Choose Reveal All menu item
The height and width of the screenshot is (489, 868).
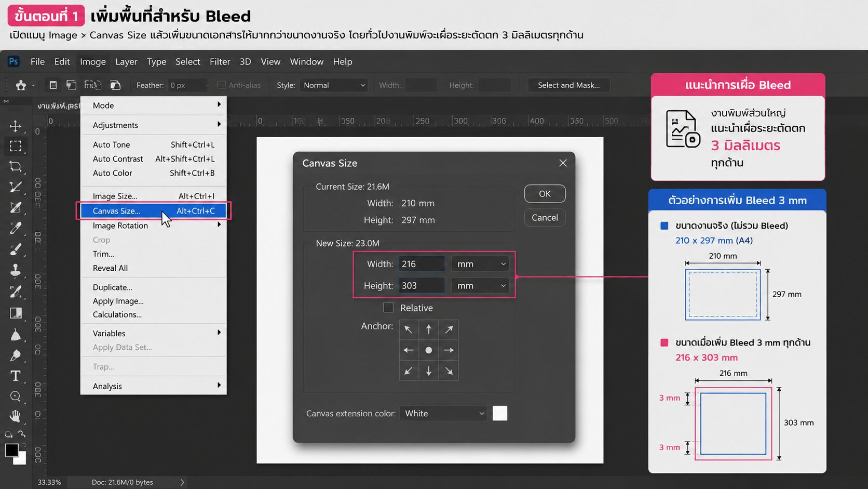click(154, 268)
